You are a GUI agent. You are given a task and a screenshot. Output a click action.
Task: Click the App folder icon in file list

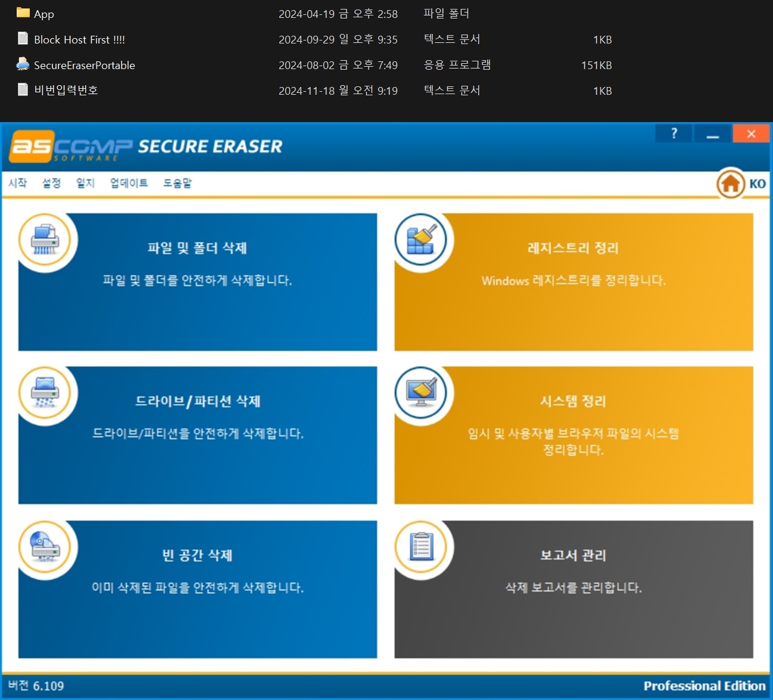click(x=23, y=13)
